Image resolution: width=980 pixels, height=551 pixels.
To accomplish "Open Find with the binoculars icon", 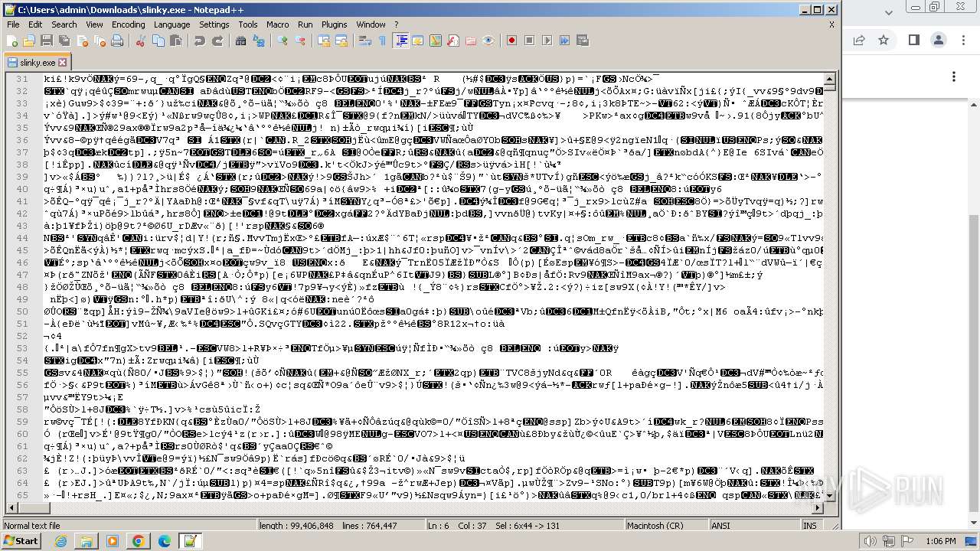I will (242, 41).
